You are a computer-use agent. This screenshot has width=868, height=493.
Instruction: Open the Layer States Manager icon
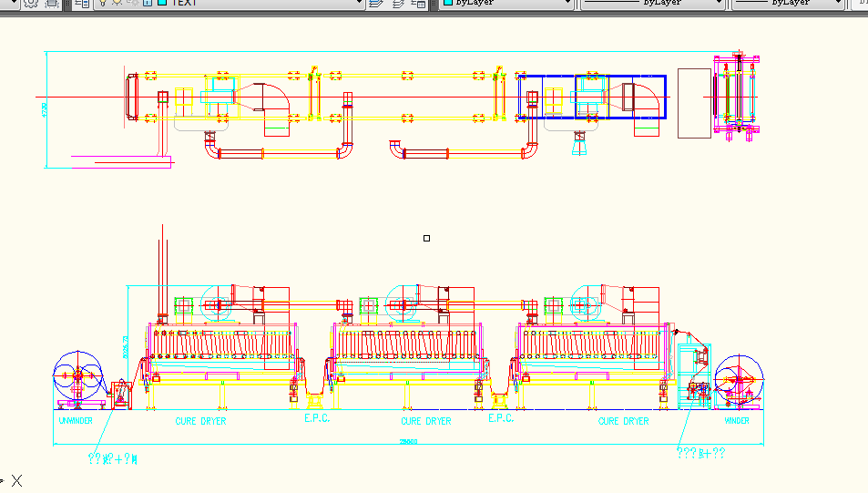point(418,4)
